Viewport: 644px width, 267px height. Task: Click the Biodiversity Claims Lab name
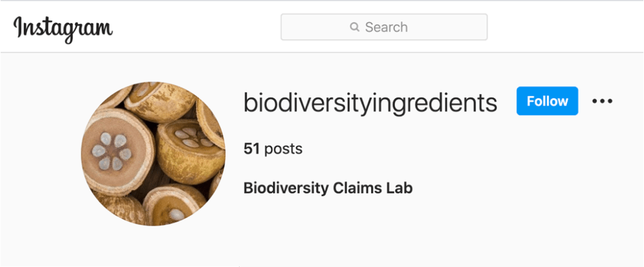click(328, 188)
